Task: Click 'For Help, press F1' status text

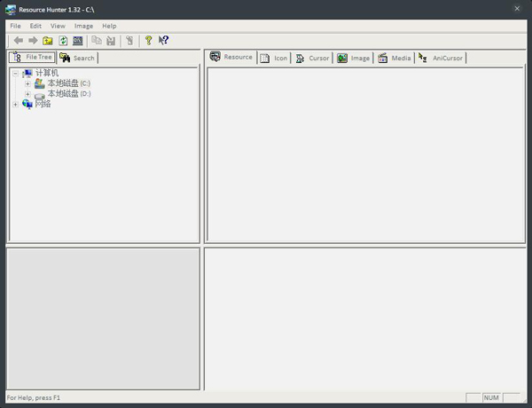Action: [x=34, y=397]
